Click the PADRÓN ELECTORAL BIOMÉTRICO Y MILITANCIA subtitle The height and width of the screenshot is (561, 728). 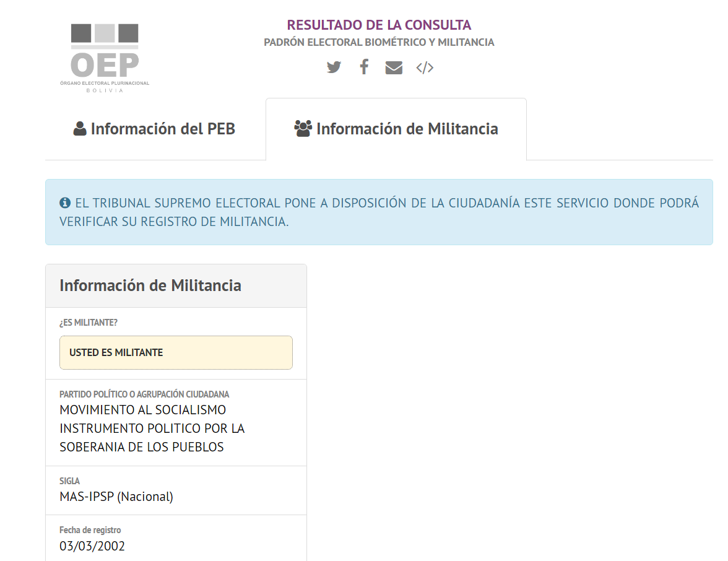coord(379,42)
